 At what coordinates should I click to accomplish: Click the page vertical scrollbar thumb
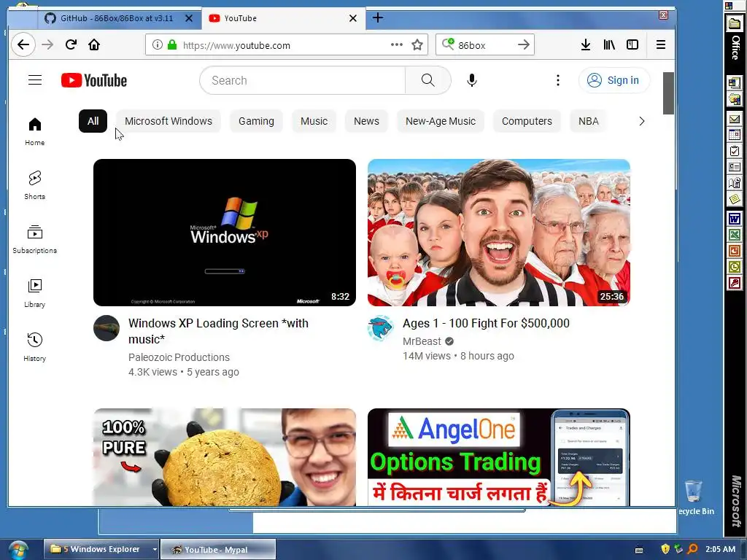[x=668, y=93]
